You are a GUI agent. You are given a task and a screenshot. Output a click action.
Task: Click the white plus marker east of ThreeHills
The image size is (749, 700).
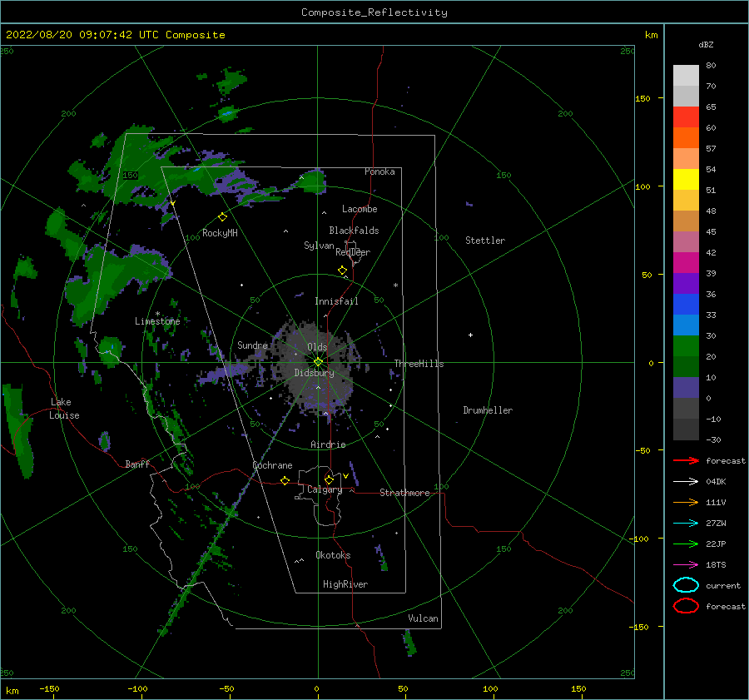(x=470, y=335)
